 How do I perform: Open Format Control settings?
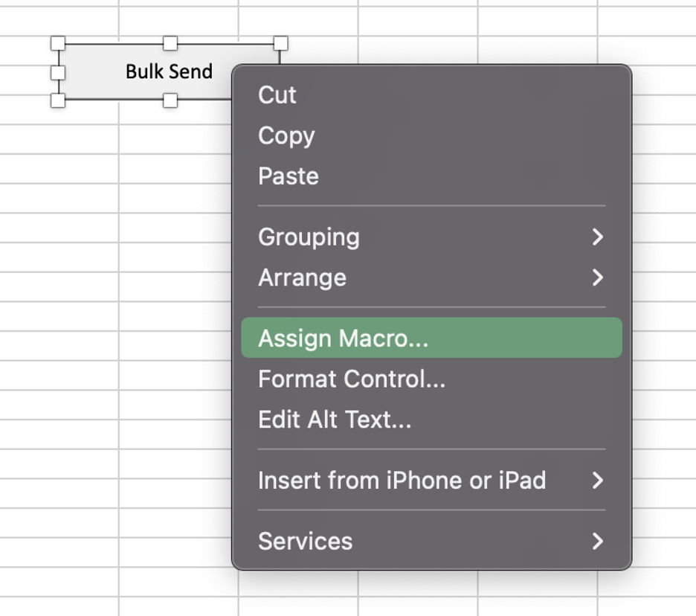tap(349, 379)
